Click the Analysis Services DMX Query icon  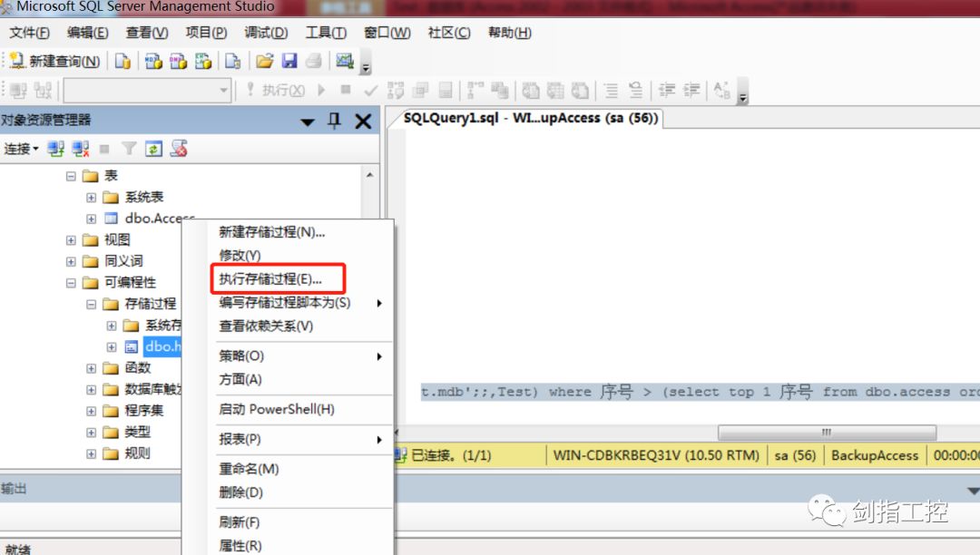click(x=178, y=61)
